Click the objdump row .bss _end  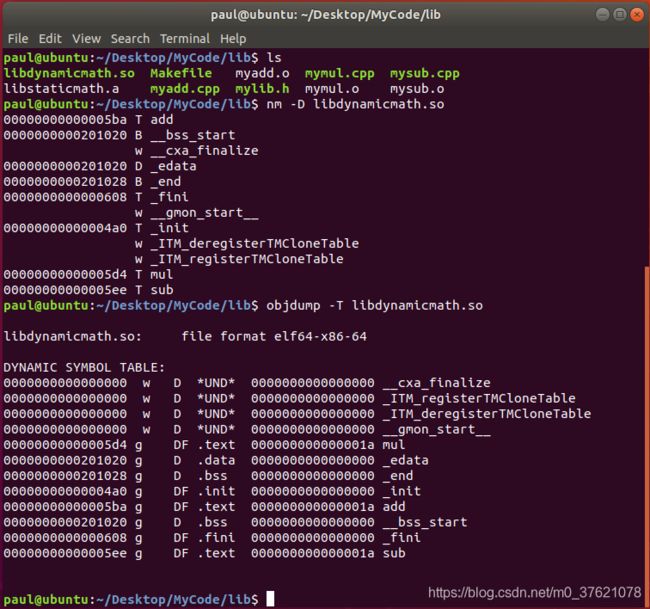tap(209, 476)
